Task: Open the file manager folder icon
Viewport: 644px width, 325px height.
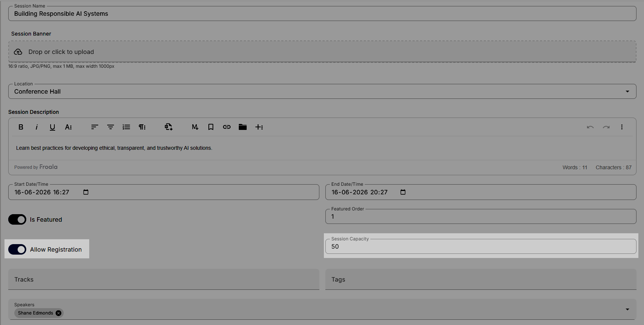Action: pos(243,127)
